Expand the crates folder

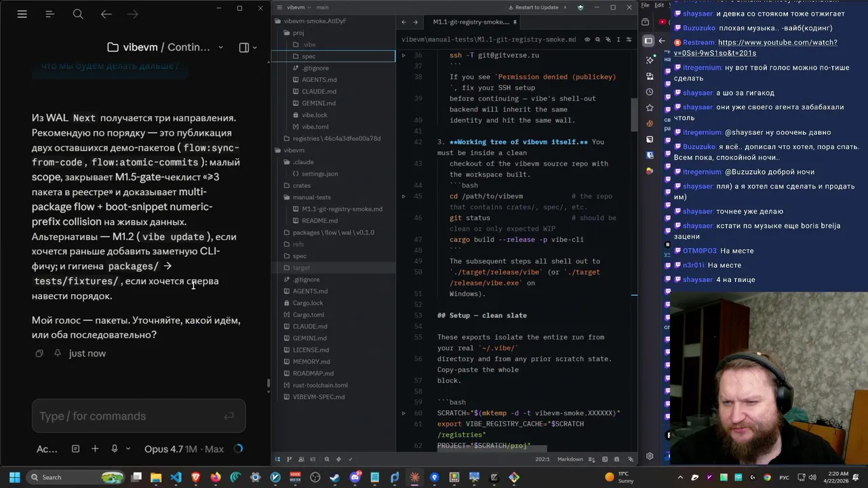pyautogui.click(x=302, y=185)
